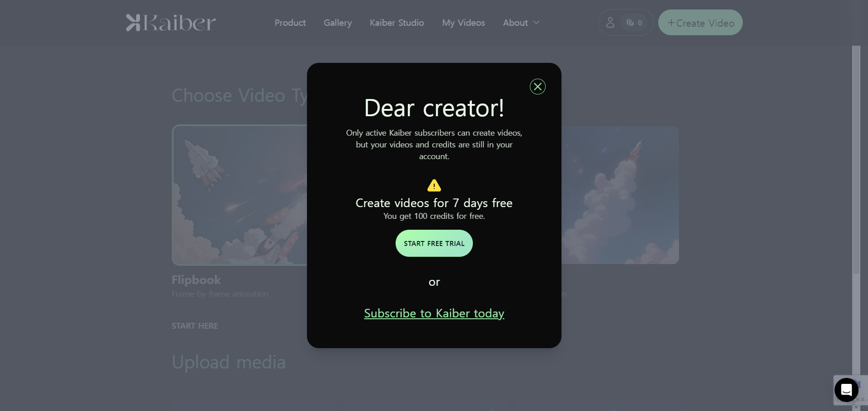Open the Product menu item
The image size is (868, 411).
point(290,23)
